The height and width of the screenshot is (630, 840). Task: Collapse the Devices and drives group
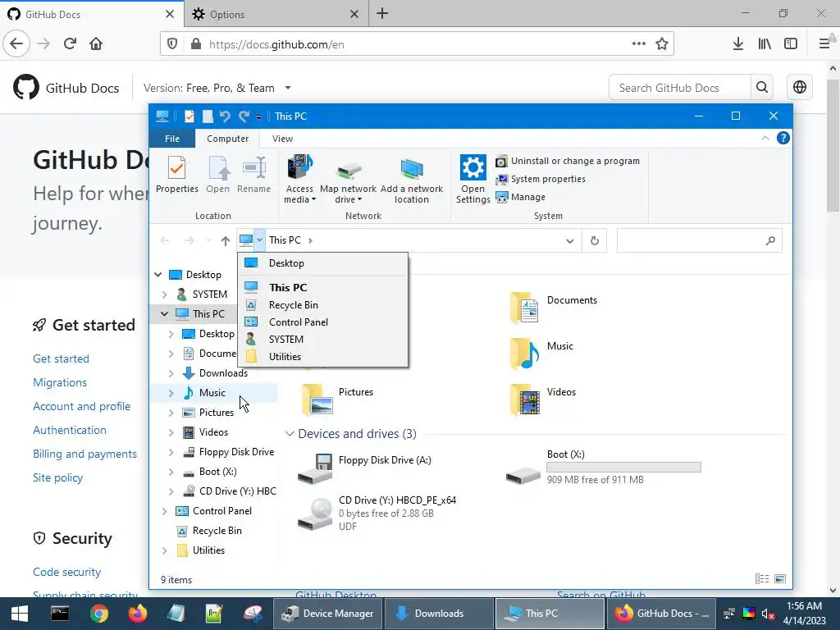click(290, 434)
